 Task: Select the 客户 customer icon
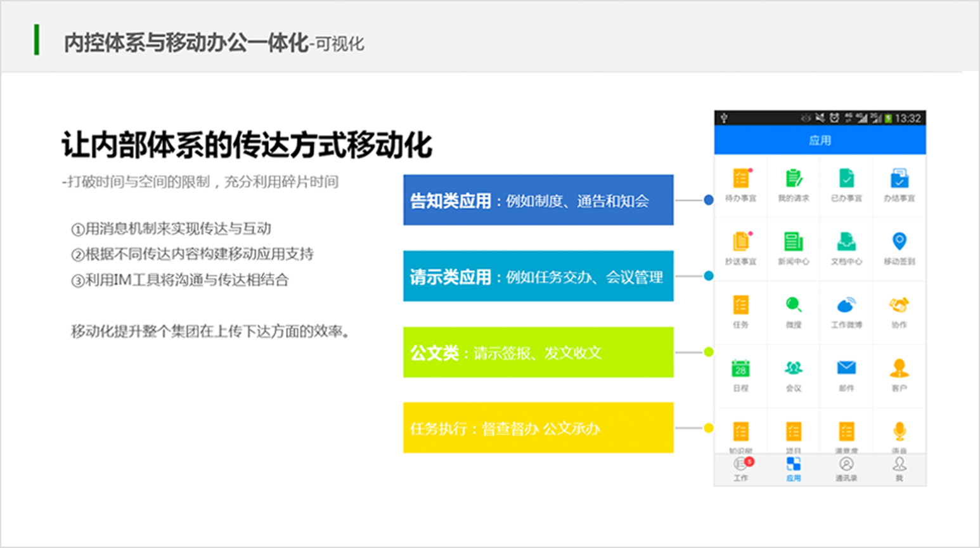(899, 369)
